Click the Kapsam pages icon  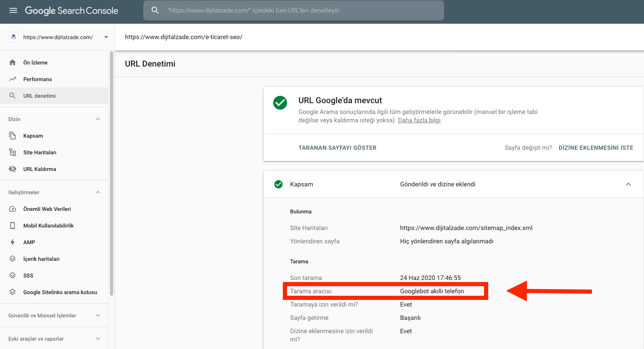pyautogui.click(x=12, y=136)
